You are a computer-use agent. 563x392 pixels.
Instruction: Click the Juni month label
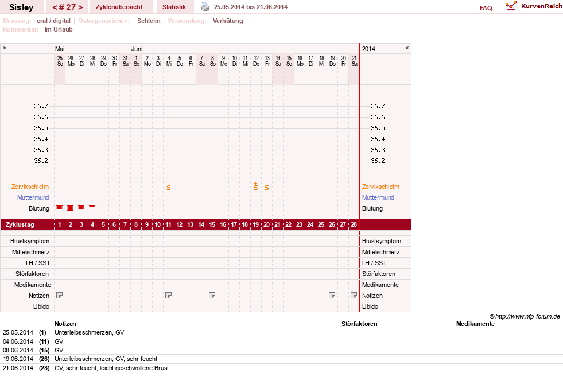137,49
